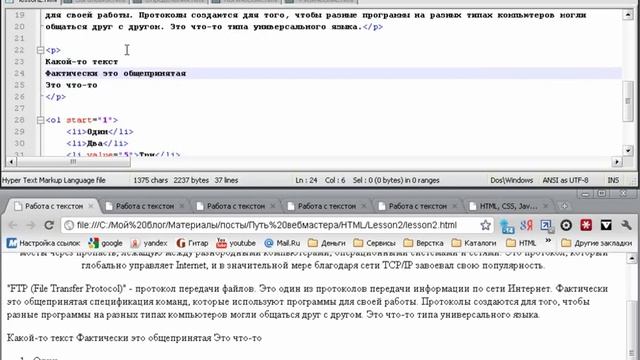Click the 1375 chars status entry
This screenshot has width=640, height=360.
coord(151,180)
